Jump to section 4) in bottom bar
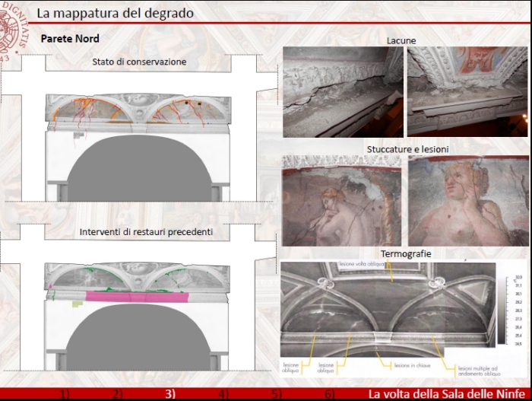 [223, 394]
